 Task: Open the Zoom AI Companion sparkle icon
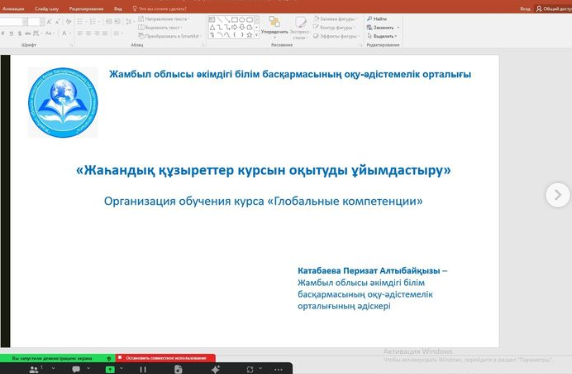click(215, 369)
